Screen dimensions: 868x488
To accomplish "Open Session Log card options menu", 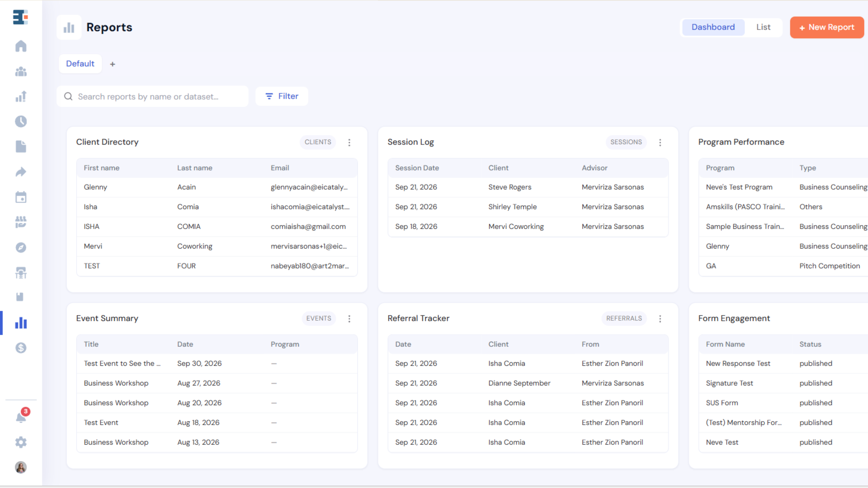I will pyautogui.click(x=660, y=142).
